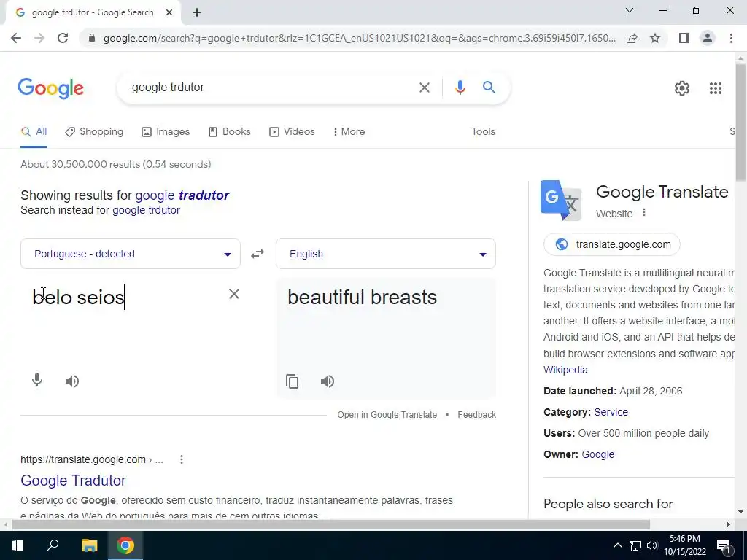Click the microphone under the Portuguese text
The height and width of the screenshot is (560, 747).
click(37, 381)
